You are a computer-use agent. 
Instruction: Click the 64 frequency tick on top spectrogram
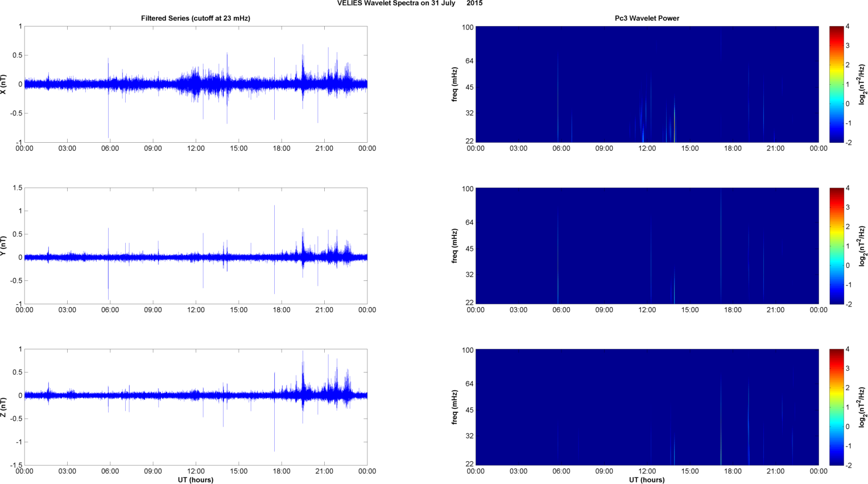pos(469,61)
